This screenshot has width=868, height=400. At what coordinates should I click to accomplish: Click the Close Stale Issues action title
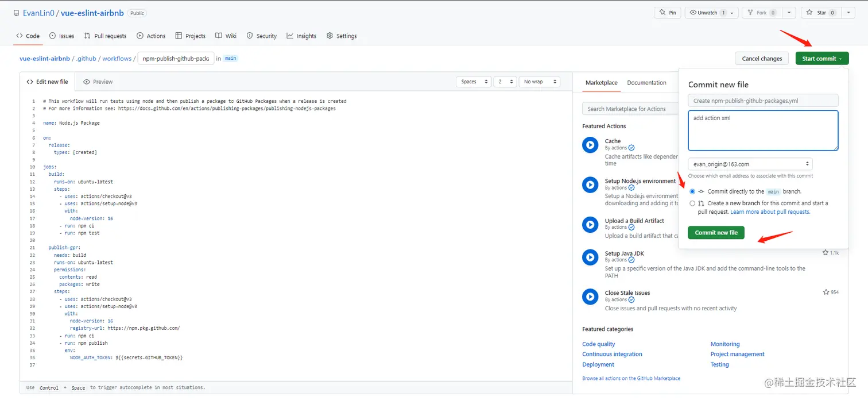coord(627,293)
